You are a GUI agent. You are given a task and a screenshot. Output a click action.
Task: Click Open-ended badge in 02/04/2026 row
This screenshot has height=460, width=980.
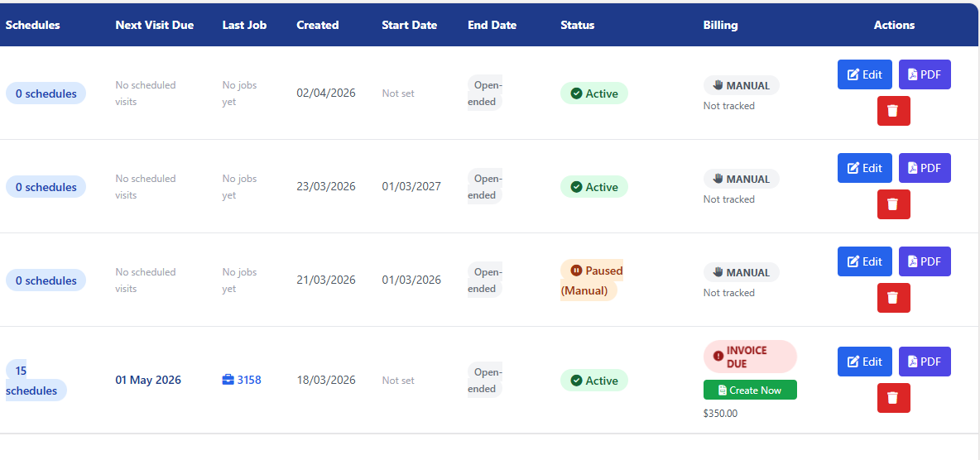point(486,93)
